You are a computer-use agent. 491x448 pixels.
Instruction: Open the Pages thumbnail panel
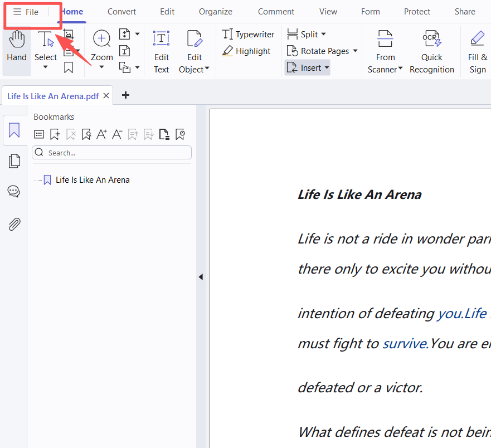click(14, 161)
